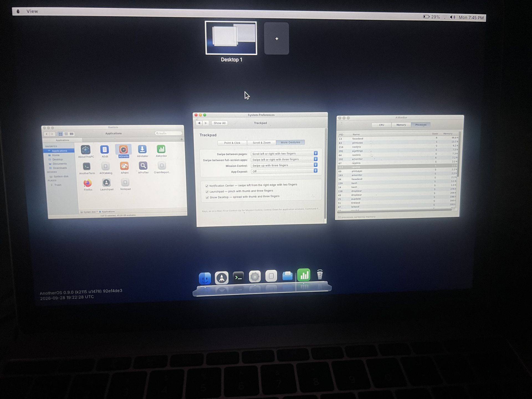The height and width of the screenshot is (399, 532).
Task: Open Launchpad icon in Applications window
Action: (x=106, y=183)
